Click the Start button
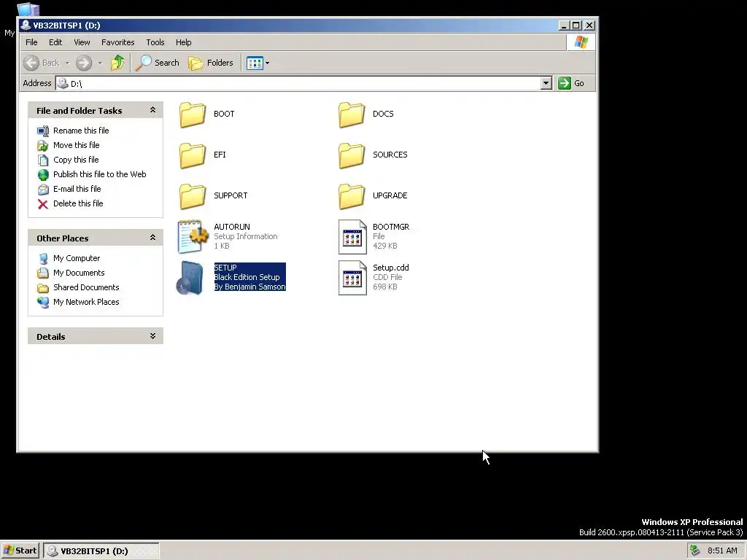The height and width of the screenshot is (560, 747). pos(20,551)
